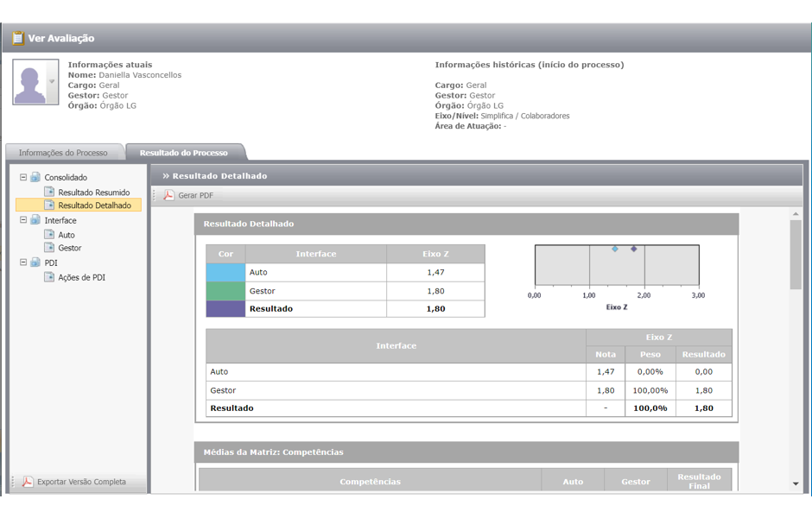Switch to Informações do Processo tab

63,153
